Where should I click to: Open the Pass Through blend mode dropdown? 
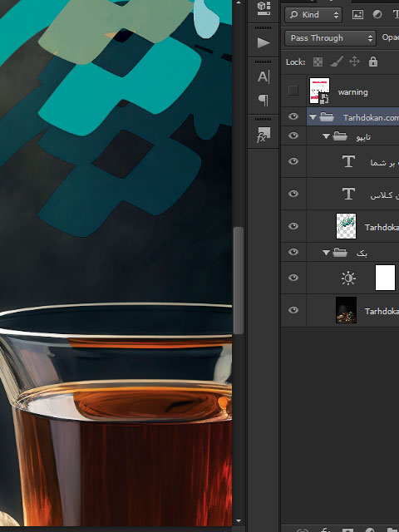330,38
